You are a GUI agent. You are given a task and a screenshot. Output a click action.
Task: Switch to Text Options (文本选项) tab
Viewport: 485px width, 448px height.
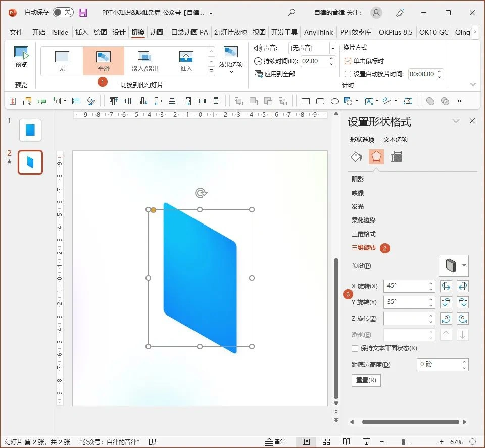(395, 139)
